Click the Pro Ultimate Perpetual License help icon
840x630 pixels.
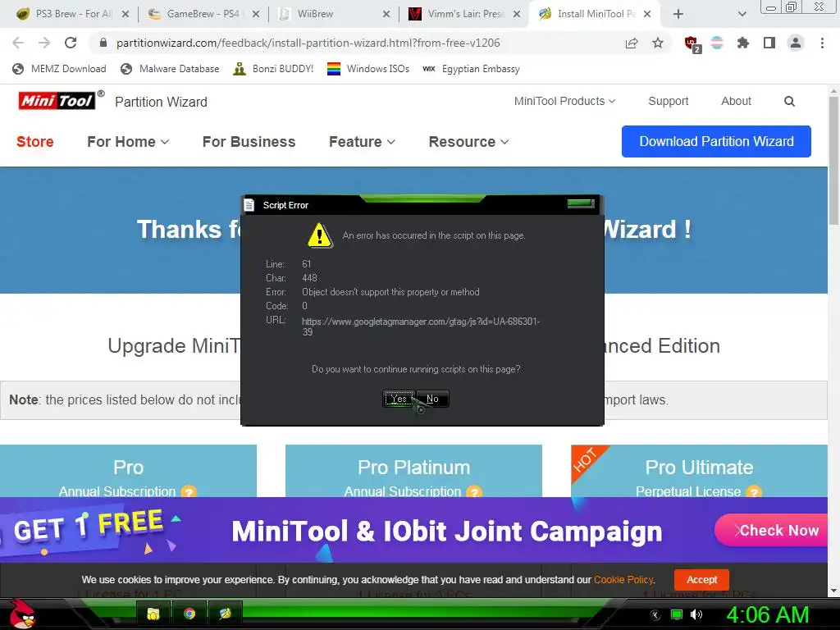click(x=754, y=492)
